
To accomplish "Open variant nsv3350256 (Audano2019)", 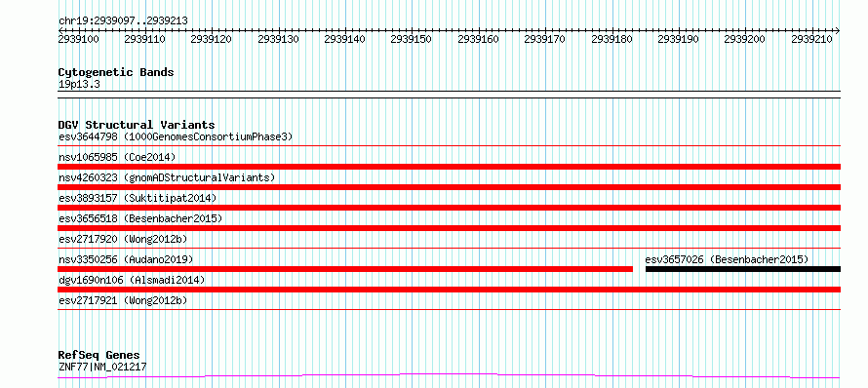I will 126,259.
